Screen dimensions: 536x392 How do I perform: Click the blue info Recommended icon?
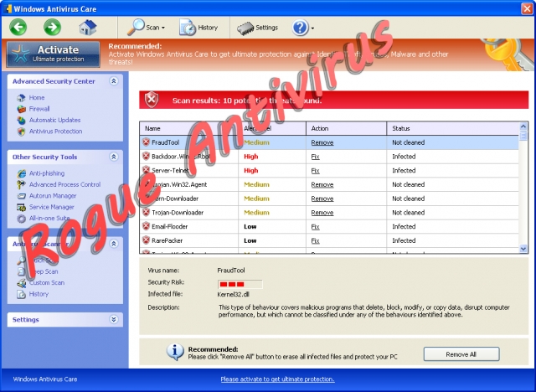pyautogui.click(x=175, y=352)
